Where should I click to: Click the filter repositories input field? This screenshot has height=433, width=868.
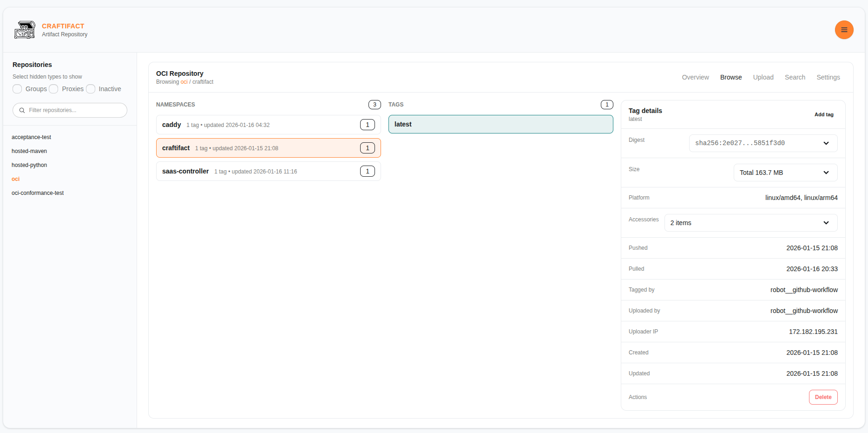70,110
